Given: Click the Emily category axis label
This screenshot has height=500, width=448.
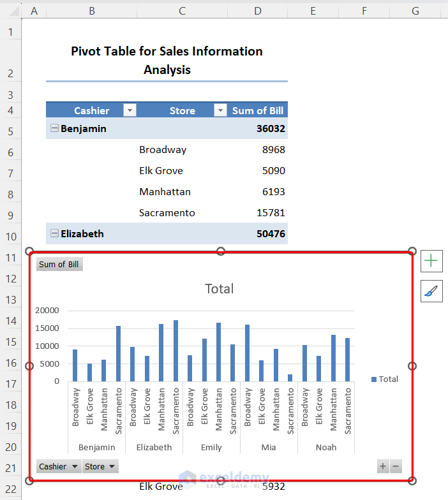Looking at the screenshot, I should (211, 448).
